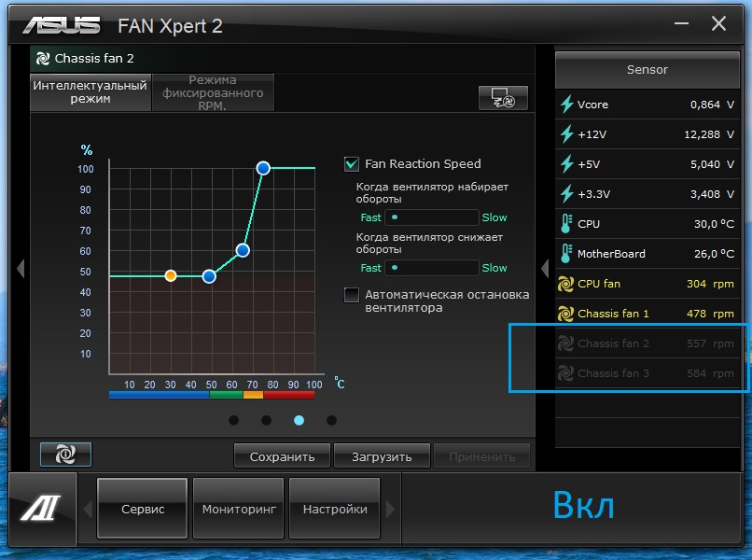Screen dimensions: 752x560
Task: Click the +12V lightning bolt icon
Action: click(566, 133)
